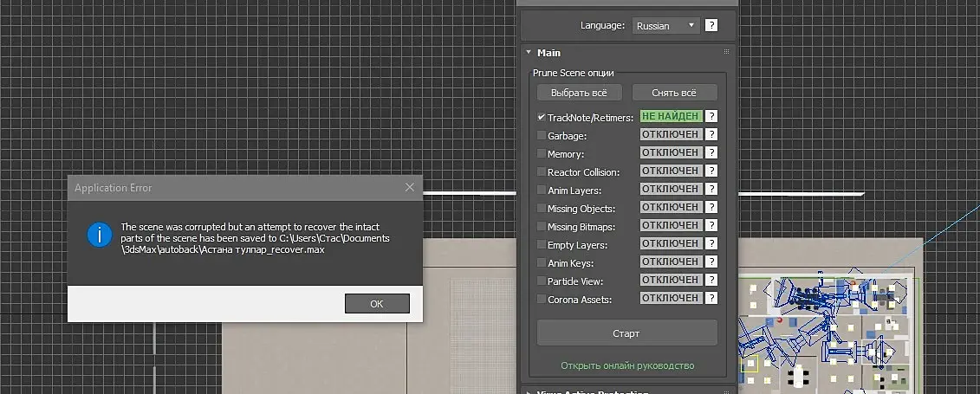Screen dimensions: 980x394
Task: Click help icon next to Missing Bitmaps
Action: pos(711,225)
